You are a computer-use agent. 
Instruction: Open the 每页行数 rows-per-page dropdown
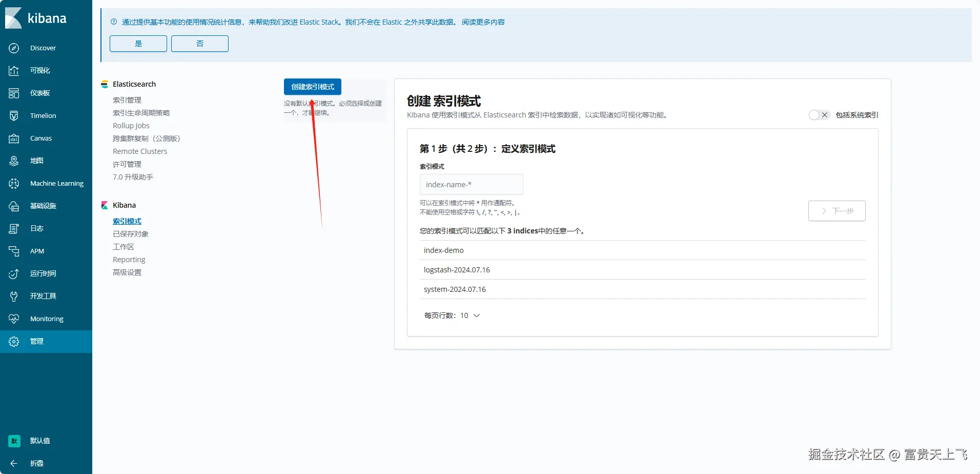[x=452, y=315]
